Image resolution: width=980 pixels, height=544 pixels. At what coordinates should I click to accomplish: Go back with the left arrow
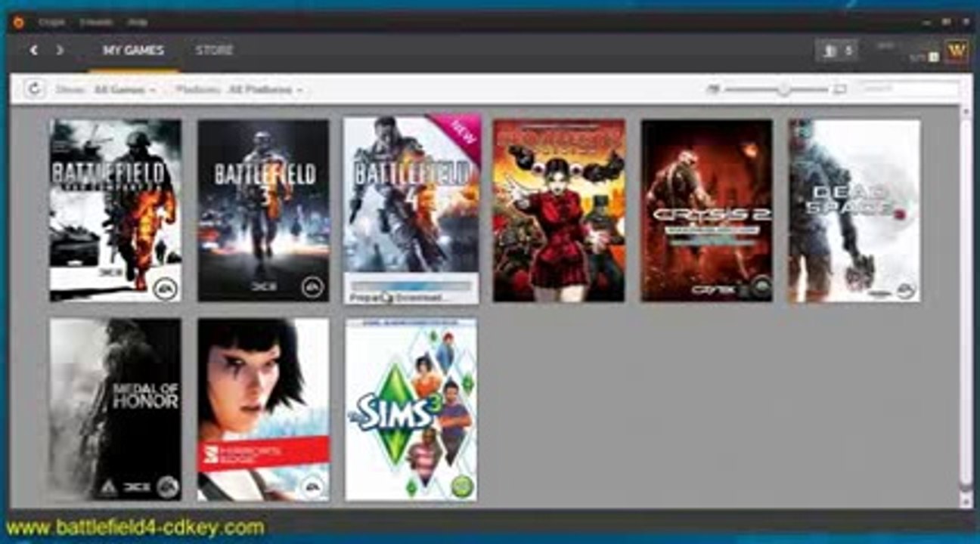point(34,51)
